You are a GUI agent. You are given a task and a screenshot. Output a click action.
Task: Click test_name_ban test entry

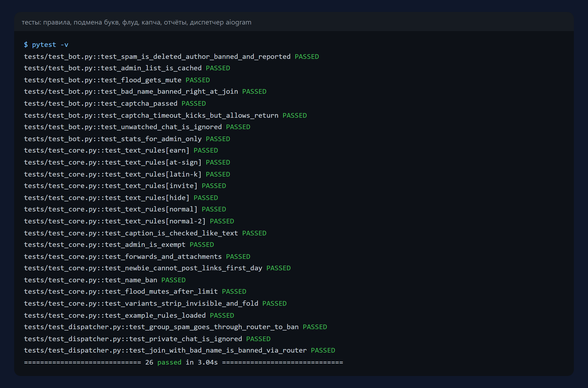105,280
